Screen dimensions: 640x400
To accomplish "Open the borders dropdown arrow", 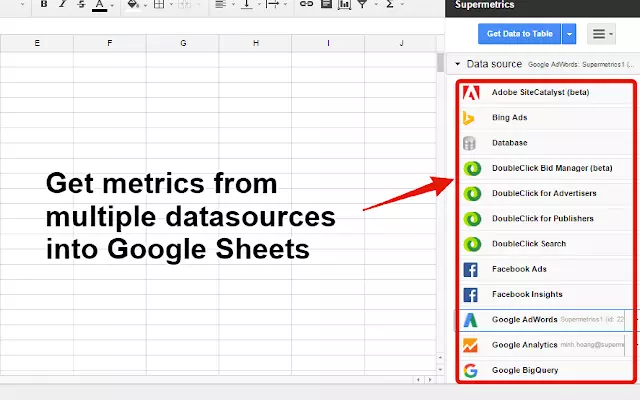I will [171, 4].
